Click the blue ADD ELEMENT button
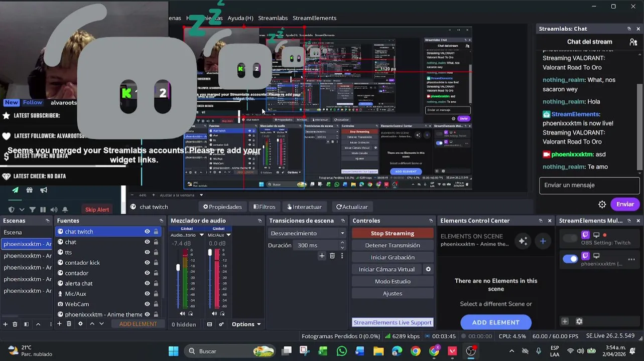644x361 pixels. (495, 322)
